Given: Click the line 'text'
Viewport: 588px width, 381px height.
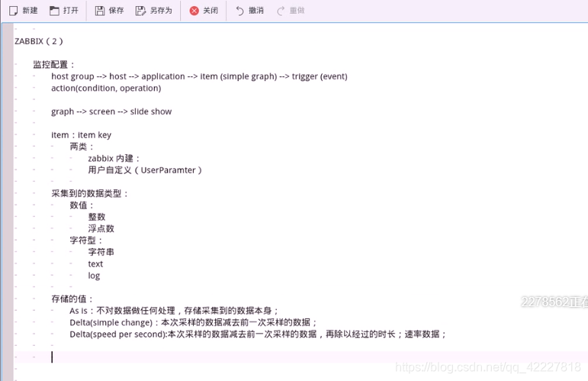Looking at the screenshot, I should (95, 264).
